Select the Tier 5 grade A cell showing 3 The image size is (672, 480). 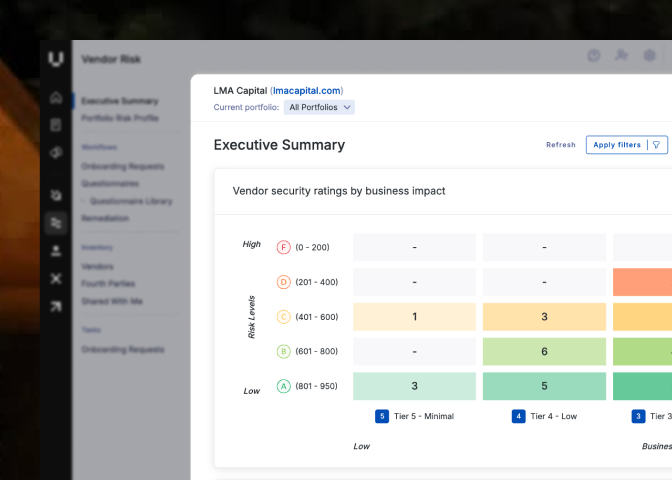point(414,386)
